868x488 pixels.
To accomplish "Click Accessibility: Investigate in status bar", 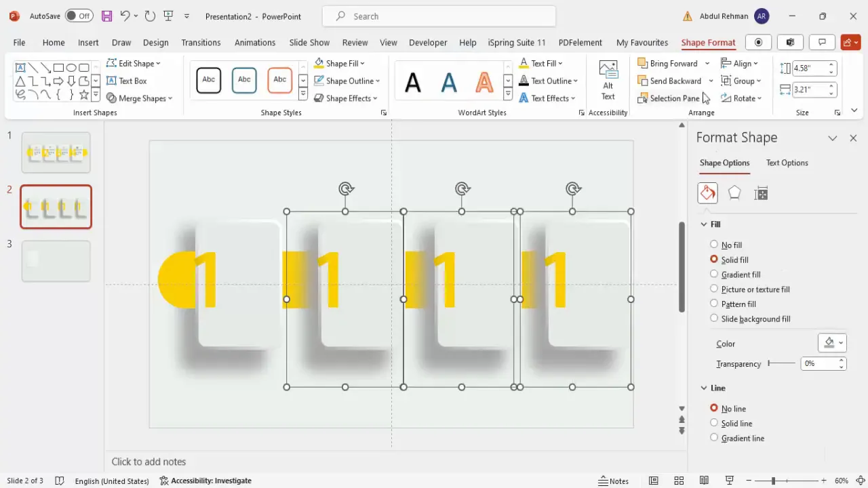I will pyautogui.click(x=205, y=481).
